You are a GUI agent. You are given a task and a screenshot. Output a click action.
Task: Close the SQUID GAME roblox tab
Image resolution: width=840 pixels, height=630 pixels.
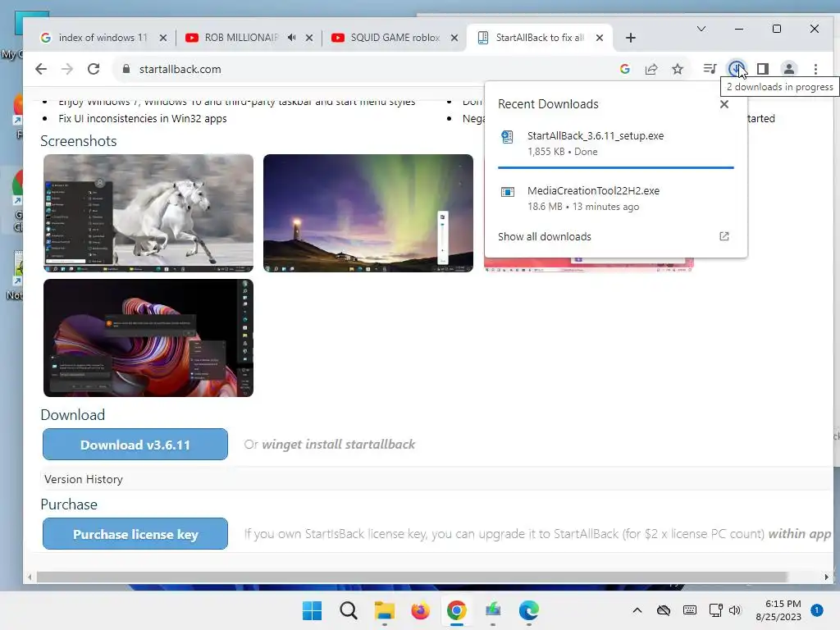(x=454, y=38)
